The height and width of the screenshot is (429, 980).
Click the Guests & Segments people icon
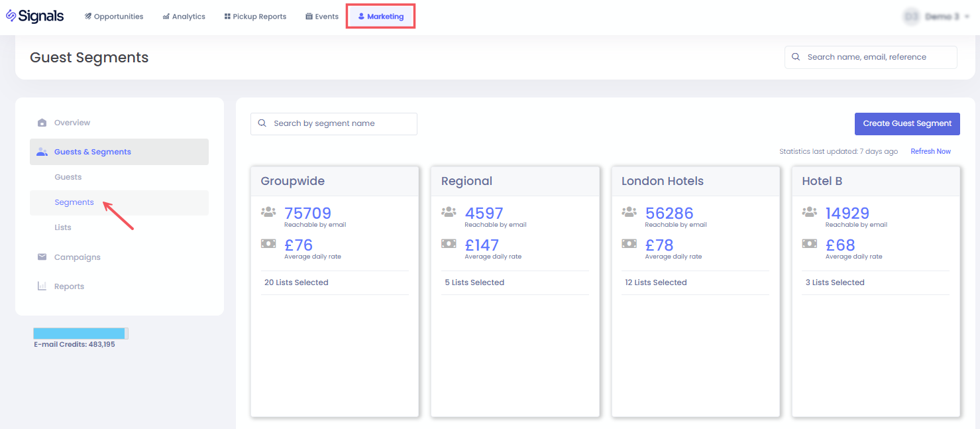pos(42,152)
